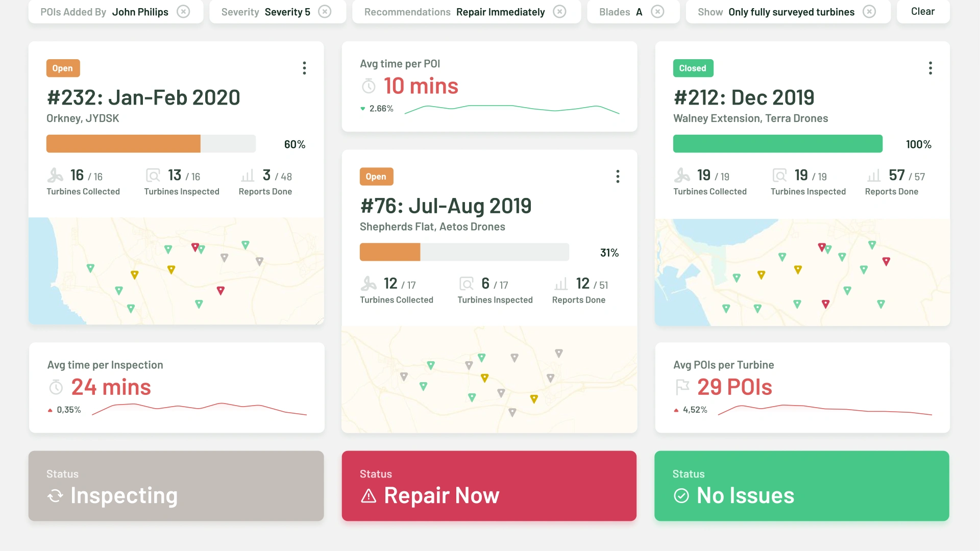Remove the Blades A filter
The height and width of the screenshot is (551, 980).
click(657, 11)
